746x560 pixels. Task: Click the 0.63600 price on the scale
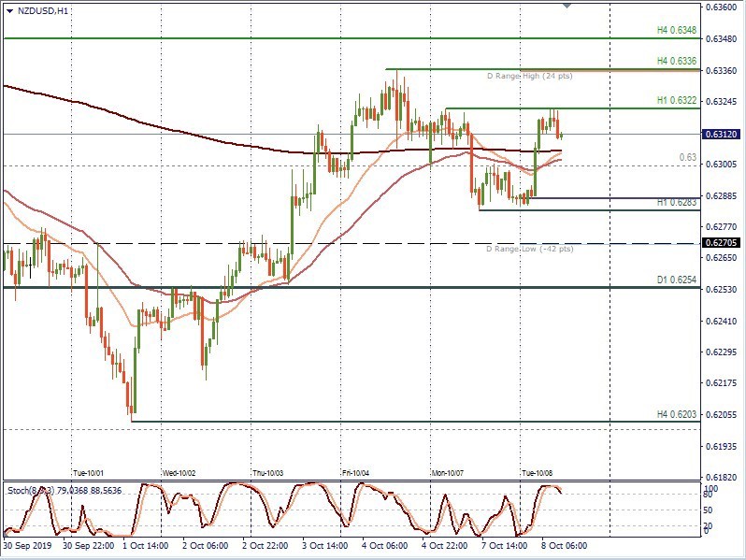point(723,8)
